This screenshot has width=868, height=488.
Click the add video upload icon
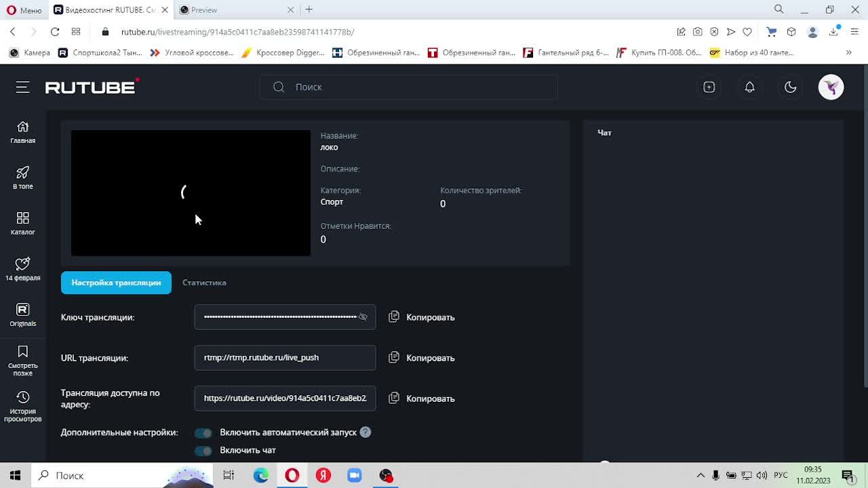click(709, 87)
